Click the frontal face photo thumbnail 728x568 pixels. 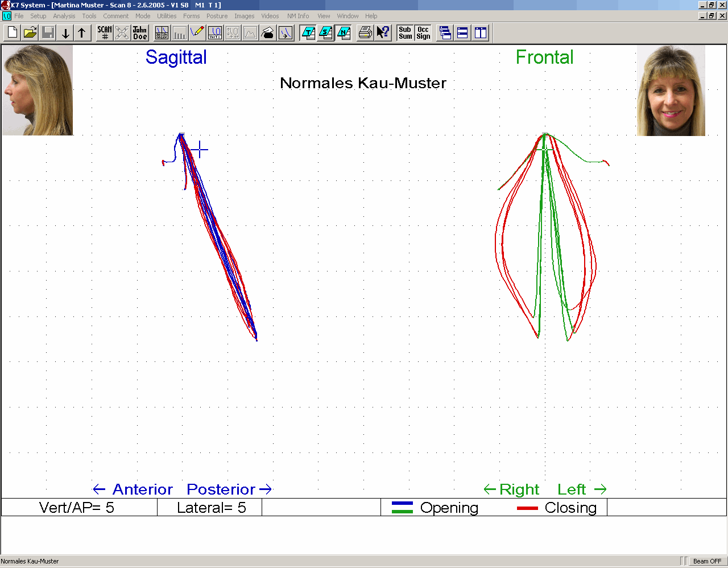pyautogui.click(x=671, y=90)
